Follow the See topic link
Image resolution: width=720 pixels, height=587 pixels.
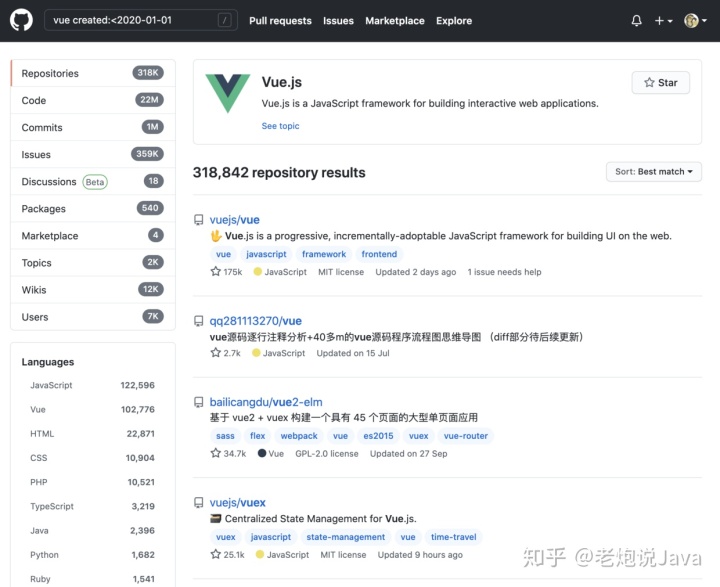280,126
